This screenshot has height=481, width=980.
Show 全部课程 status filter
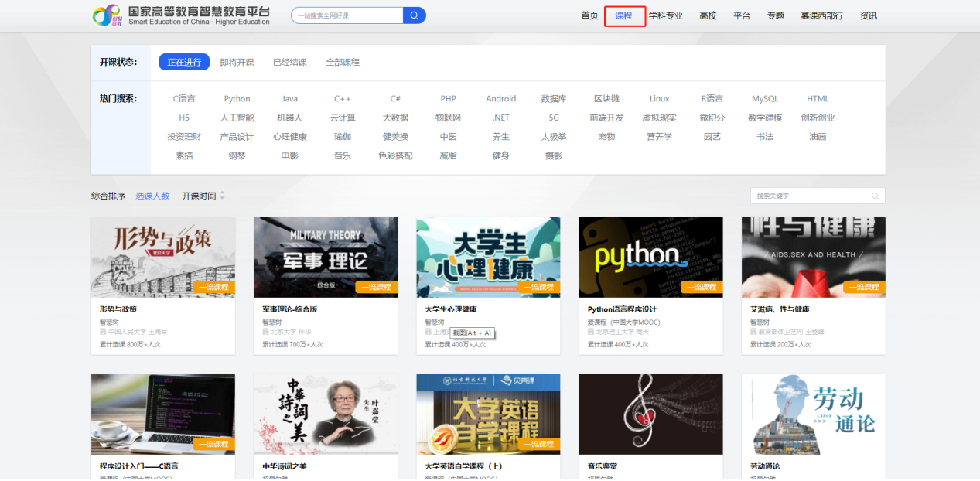point(342,63)
